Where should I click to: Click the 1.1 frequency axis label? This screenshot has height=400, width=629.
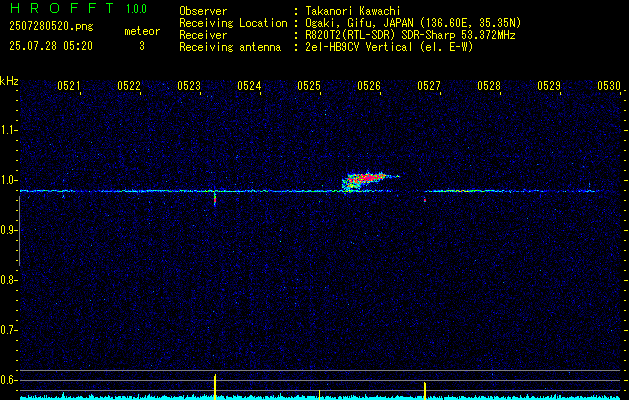[x=8, y=130]
